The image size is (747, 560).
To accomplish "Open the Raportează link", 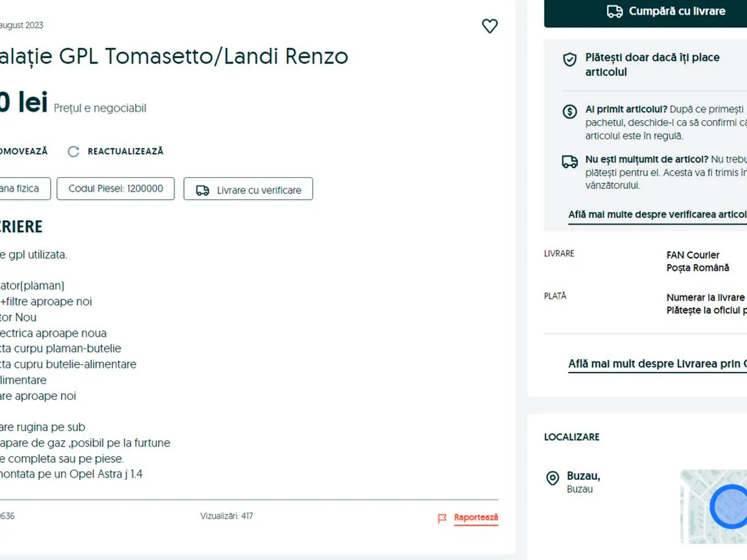I will click(x=476, y=518).
